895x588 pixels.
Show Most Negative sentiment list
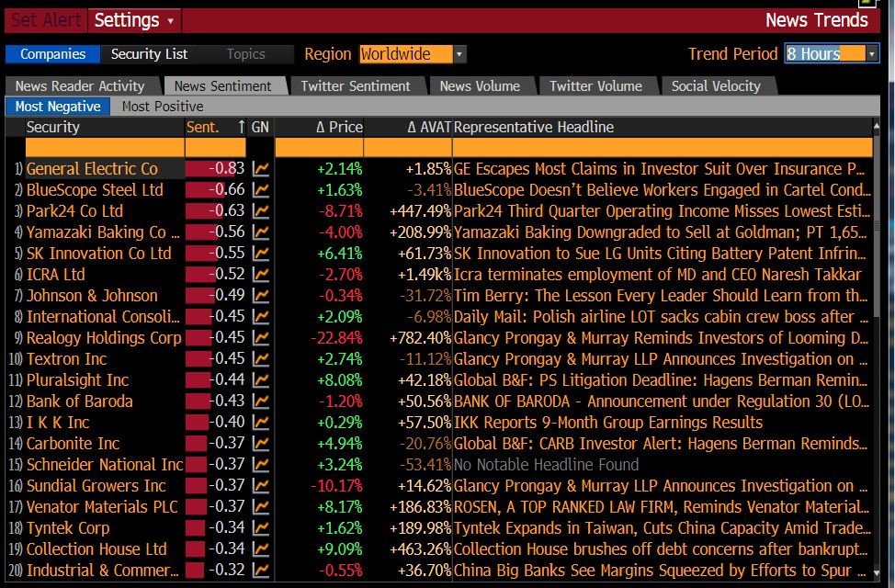[x=58, y=107]
